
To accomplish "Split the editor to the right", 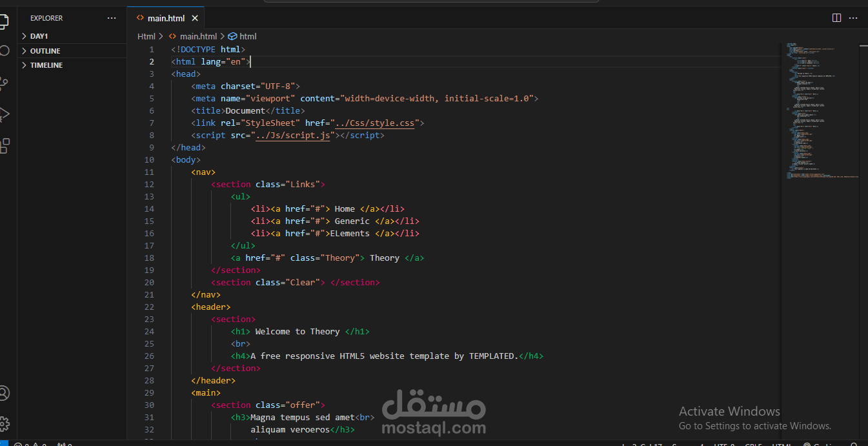I will (836, 18).
